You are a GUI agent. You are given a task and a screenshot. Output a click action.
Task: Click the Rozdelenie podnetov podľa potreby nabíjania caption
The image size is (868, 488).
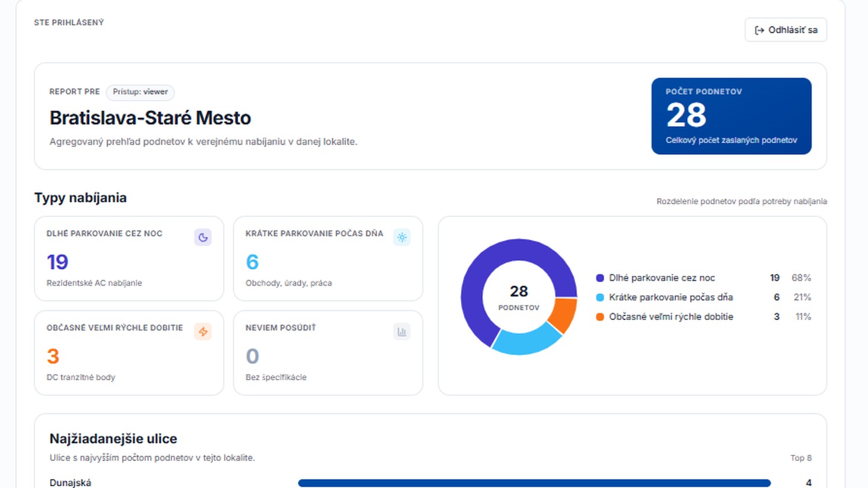742,202
